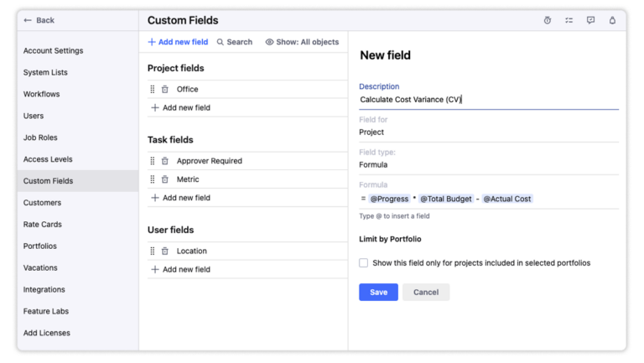The height and width of the screenshot is (363, 644).
Task: Delete the Approver Required task field
Action: pyautogui.click(x=165, y=161)
